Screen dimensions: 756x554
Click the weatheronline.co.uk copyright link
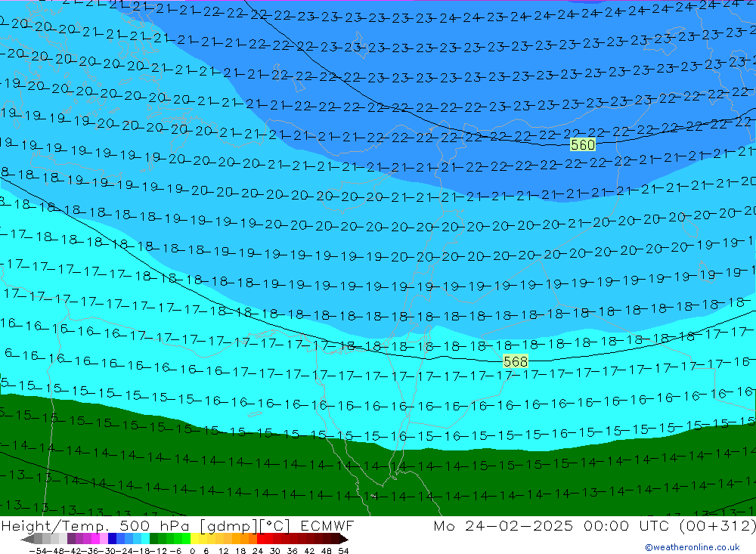(692, 547)
